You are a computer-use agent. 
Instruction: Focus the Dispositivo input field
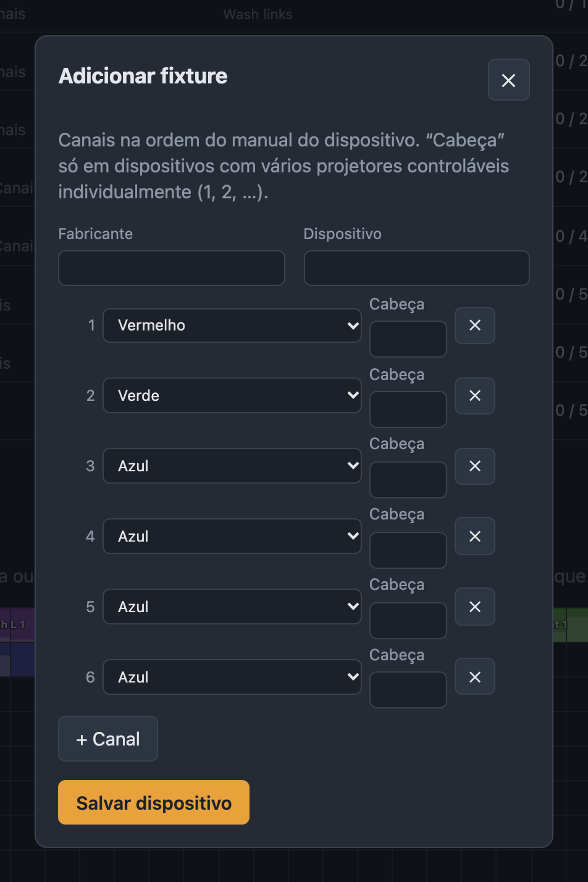point(417,268)
